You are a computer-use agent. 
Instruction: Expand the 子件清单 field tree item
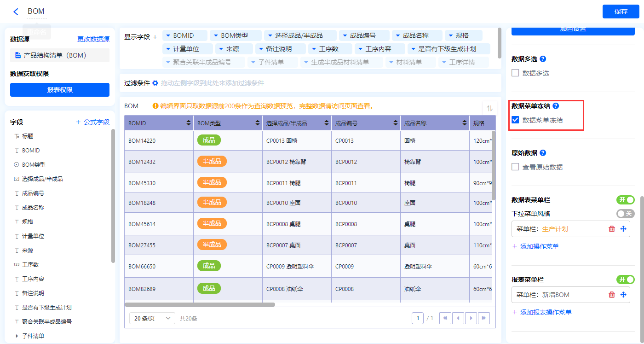(x=17, y=336)
